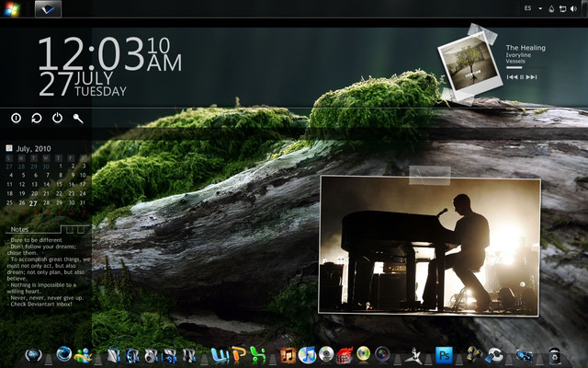The width and height of the screenshot is (588, 368).
Task: Open Windows Live Messenger in dock
Action: pos(83,355)
